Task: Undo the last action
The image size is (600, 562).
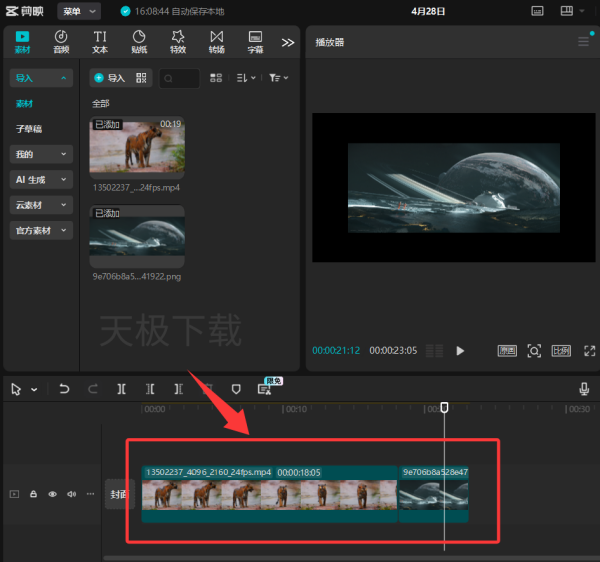Action: coord(64,389)
